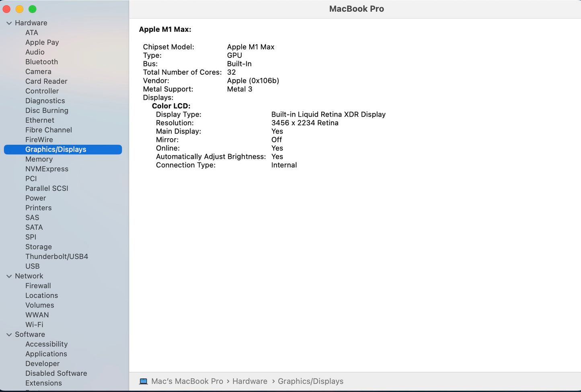Click Mac's MacBook Pro in path bar
The width and height of the screenshot is (581, 392).
click(x=187, y=381)
